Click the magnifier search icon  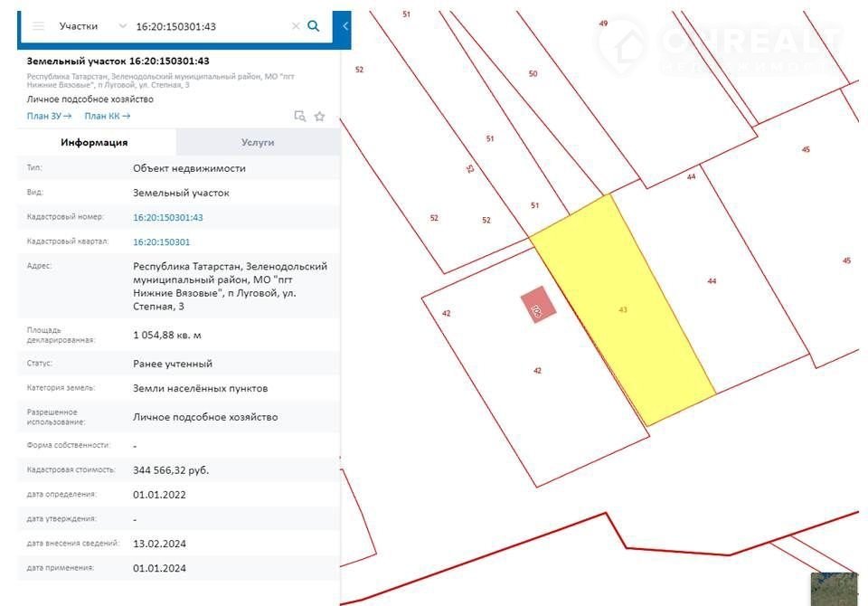point(314,26)
